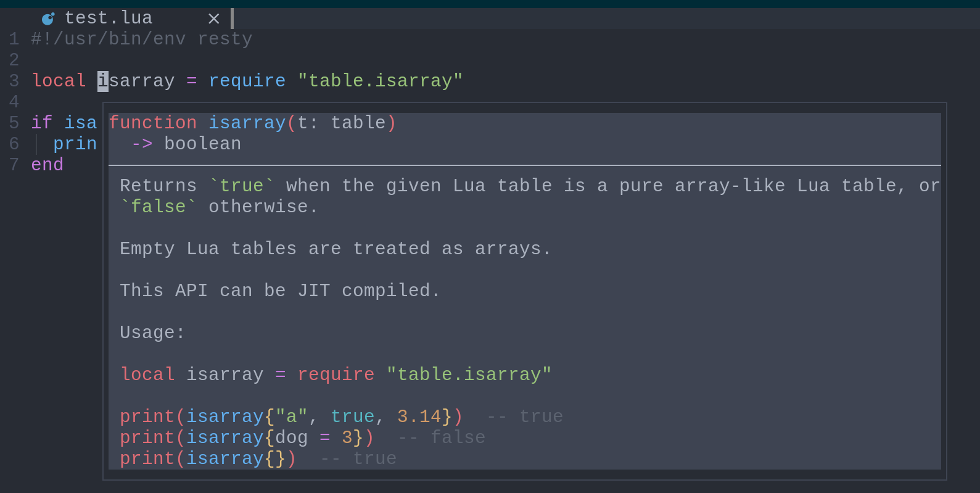
Task: Click line number 7 in the gutter
Action: click(14, 165)
